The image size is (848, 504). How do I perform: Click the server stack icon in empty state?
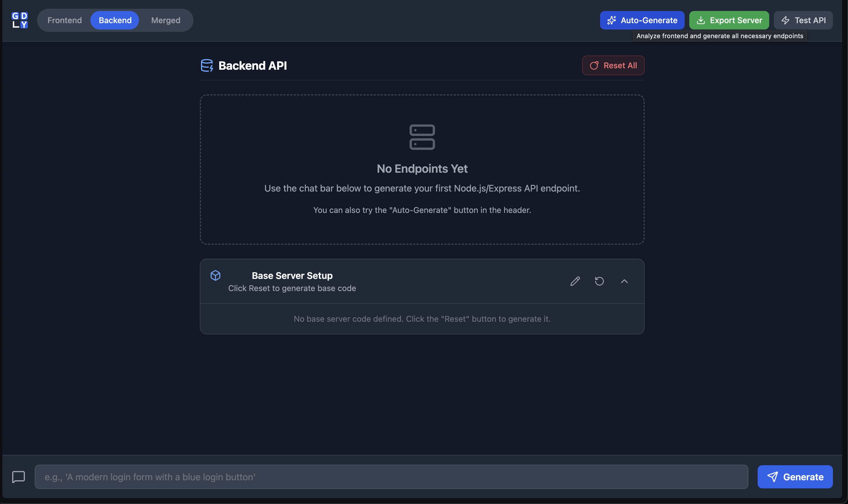[x=422, y=137]
